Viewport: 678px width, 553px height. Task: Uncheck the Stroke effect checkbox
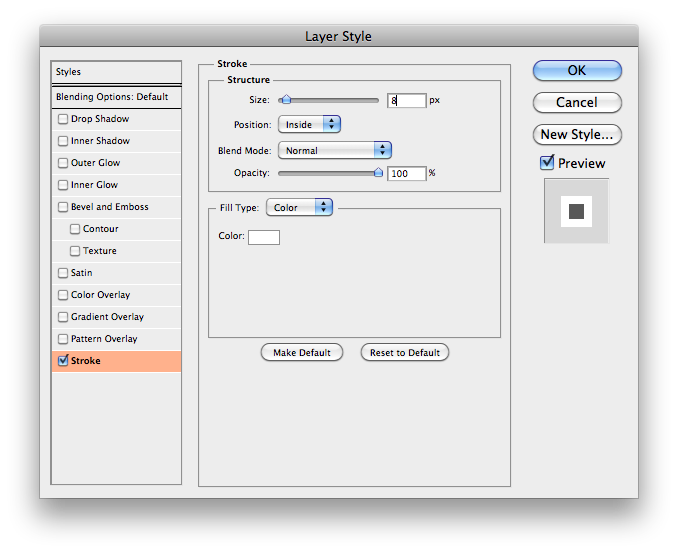click(x=63, y=360)
